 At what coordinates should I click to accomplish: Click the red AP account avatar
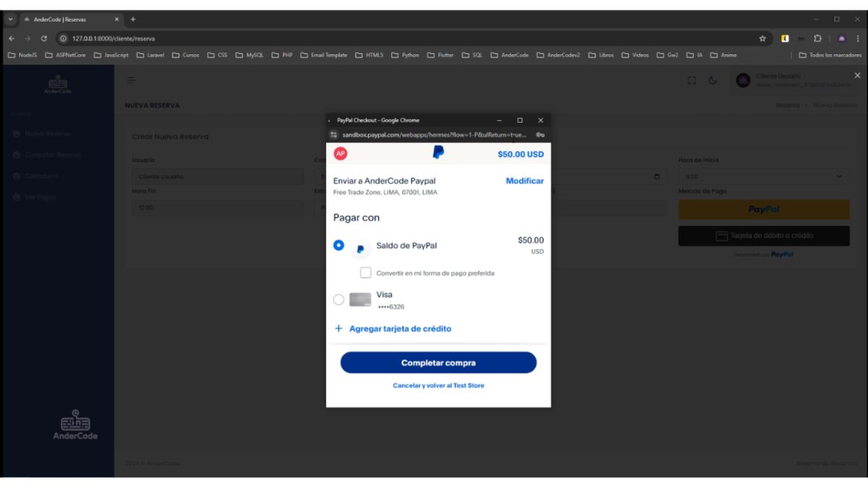[x=340, y=153]
